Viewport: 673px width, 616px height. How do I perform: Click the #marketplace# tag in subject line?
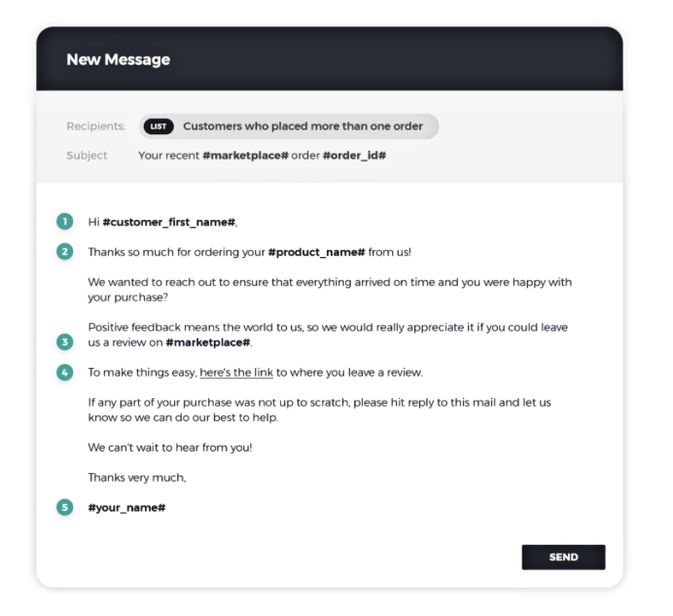tap(245, 156)
